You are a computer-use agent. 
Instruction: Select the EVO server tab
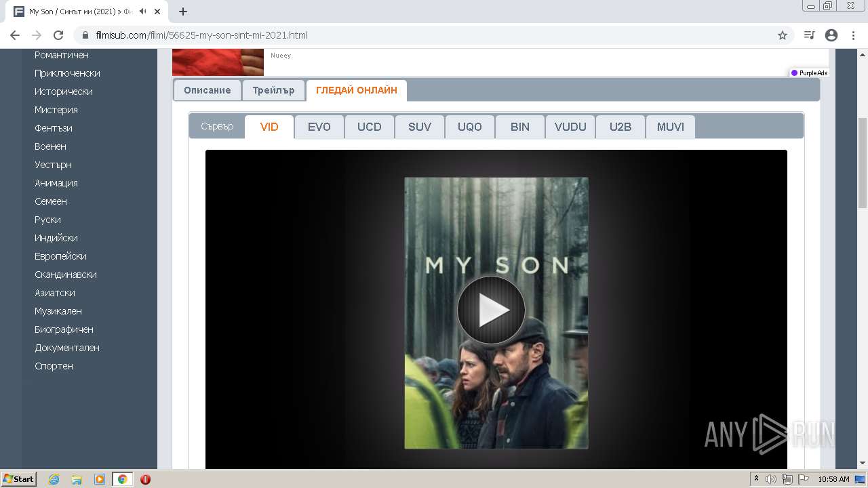pos(319,127)
